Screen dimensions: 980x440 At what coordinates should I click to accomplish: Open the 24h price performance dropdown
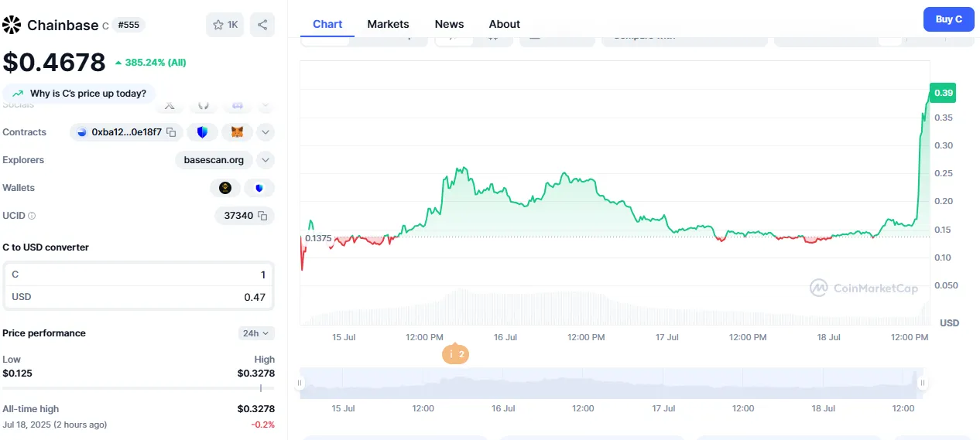click(x=256, y=333)
